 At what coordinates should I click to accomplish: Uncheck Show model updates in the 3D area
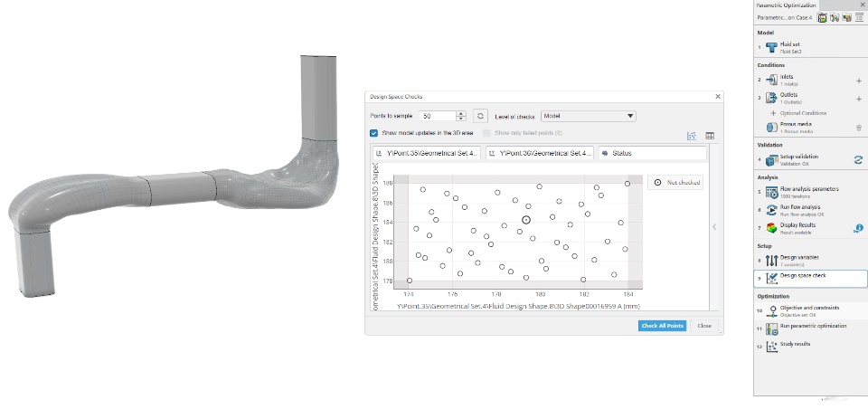click(373, 134)
